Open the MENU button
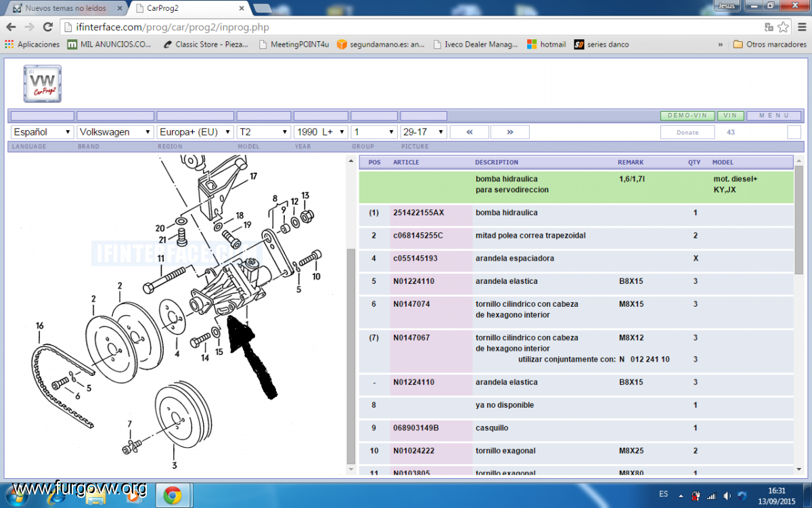 coord(774,116)
